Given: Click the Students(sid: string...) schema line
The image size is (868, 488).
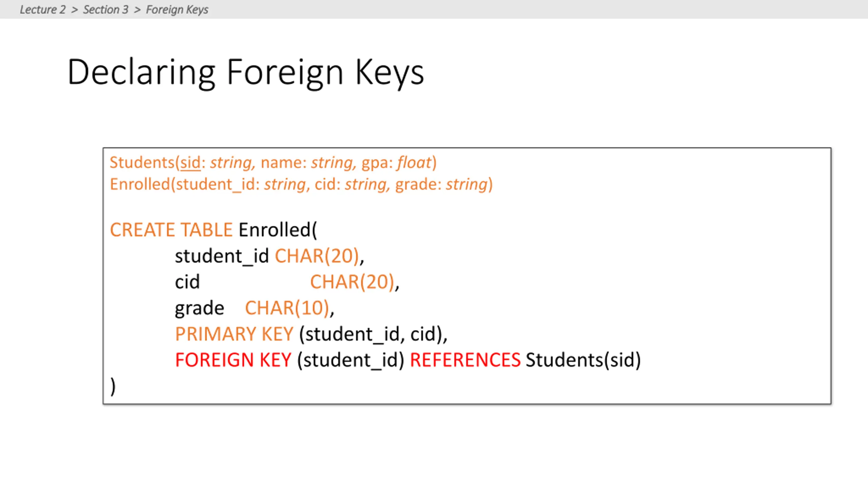Looking at the screenshot, I should point(273,163).
